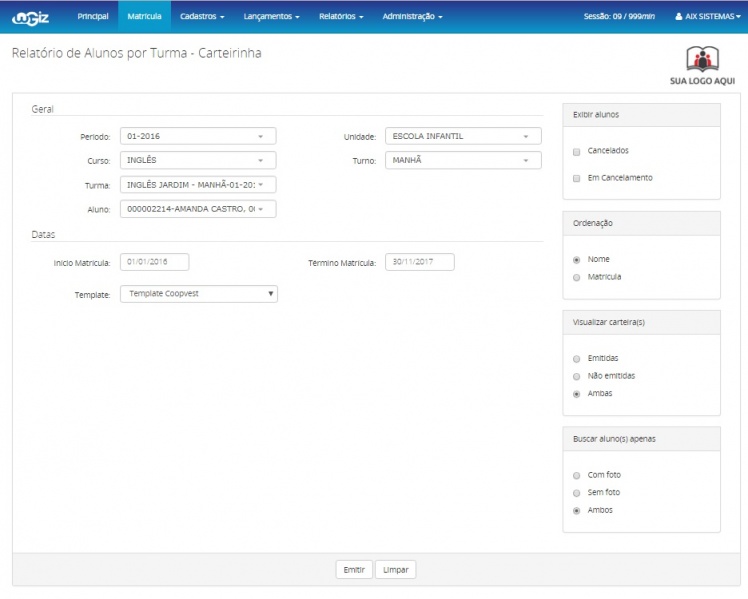Open the Template Coopvest selector
Image resolution: width=748 pixels, height=599 pixels.
[x=198, y=294]
